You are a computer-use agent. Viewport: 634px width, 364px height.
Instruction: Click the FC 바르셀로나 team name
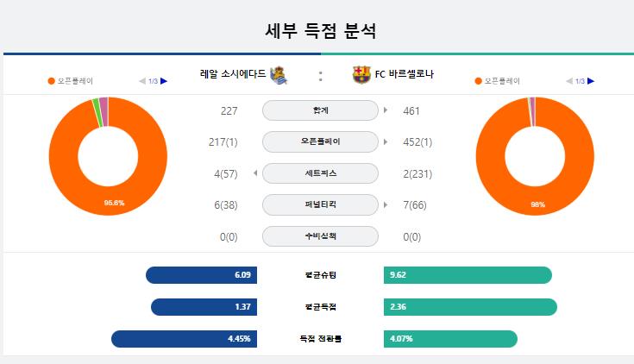[405, 74]
